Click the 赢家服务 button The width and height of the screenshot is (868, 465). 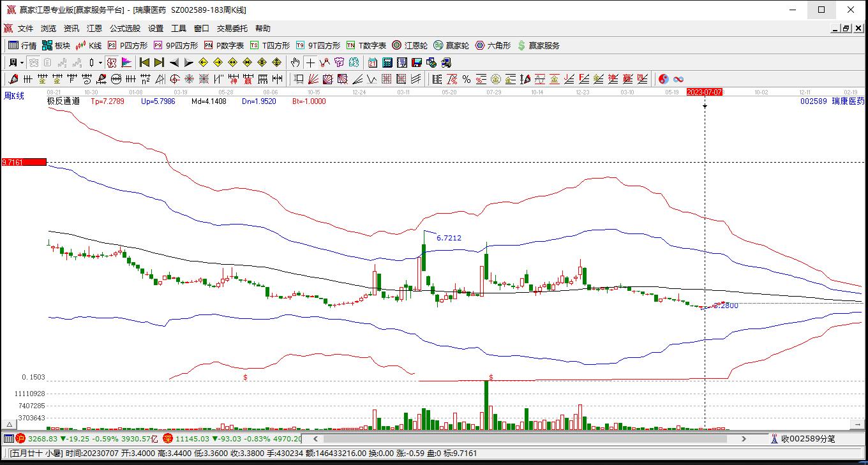pos(539,45)
